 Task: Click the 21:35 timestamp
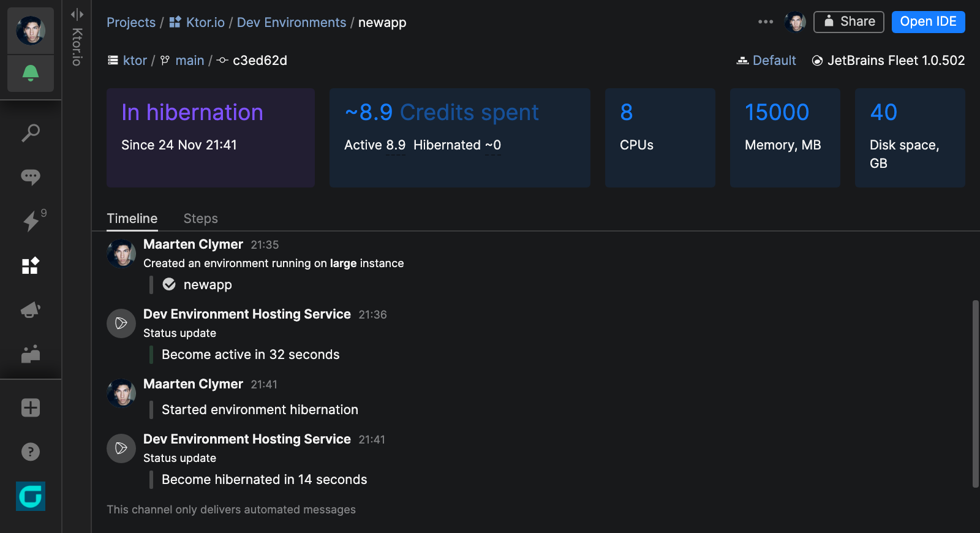pyautogui.click(x=265, y=245)
